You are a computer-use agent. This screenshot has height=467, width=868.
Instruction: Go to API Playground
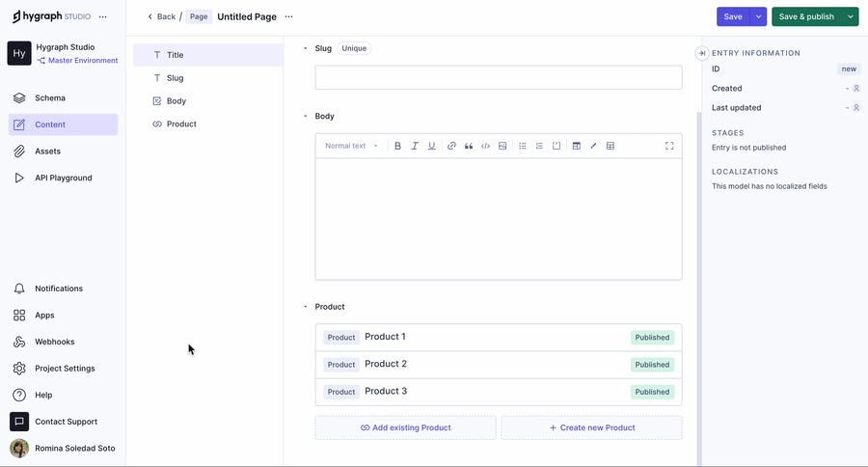tap(64, 178)
